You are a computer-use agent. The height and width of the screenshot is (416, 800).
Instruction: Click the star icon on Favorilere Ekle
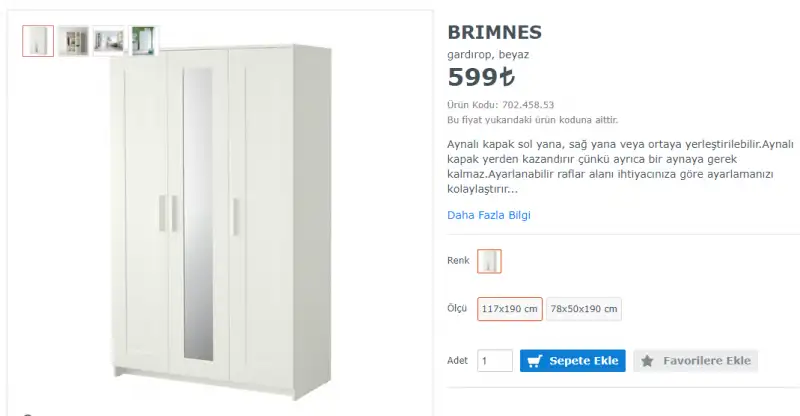tap(647, 361)
